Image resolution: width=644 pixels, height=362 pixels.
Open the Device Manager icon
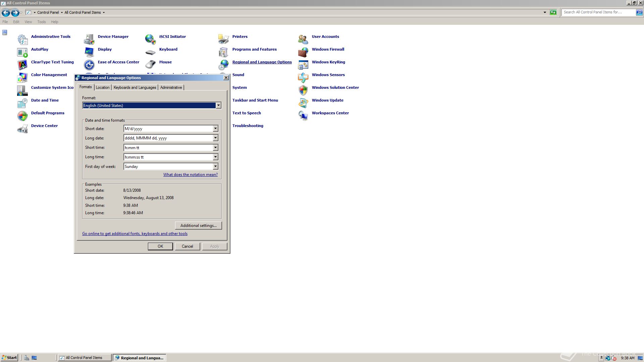pos(89,39)
